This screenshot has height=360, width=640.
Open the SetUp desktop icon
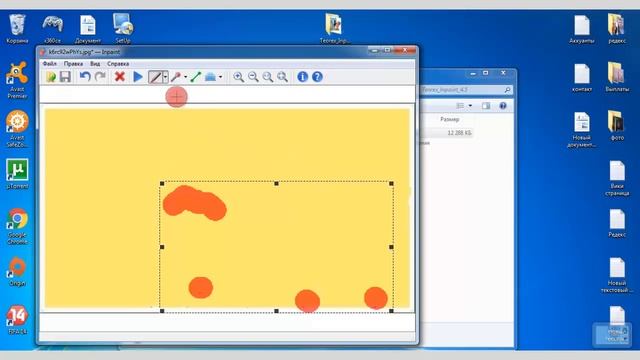[x=123, y=29]
